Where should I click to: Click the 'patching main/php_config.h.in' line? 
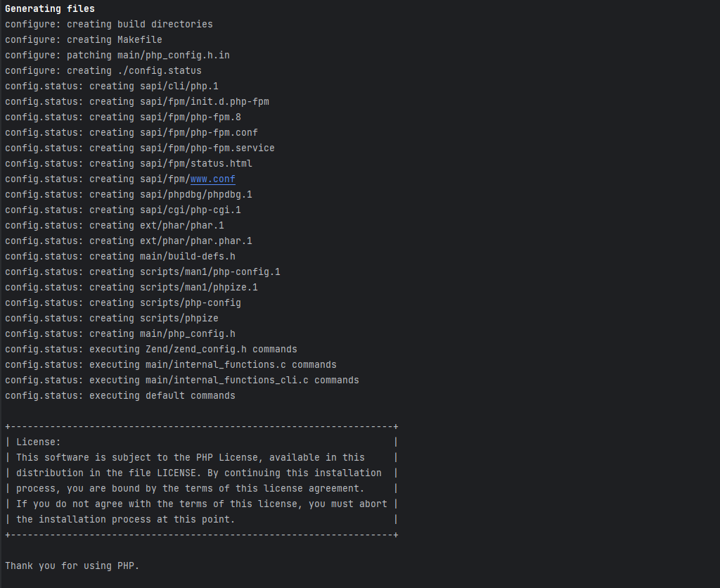(117, 56)
